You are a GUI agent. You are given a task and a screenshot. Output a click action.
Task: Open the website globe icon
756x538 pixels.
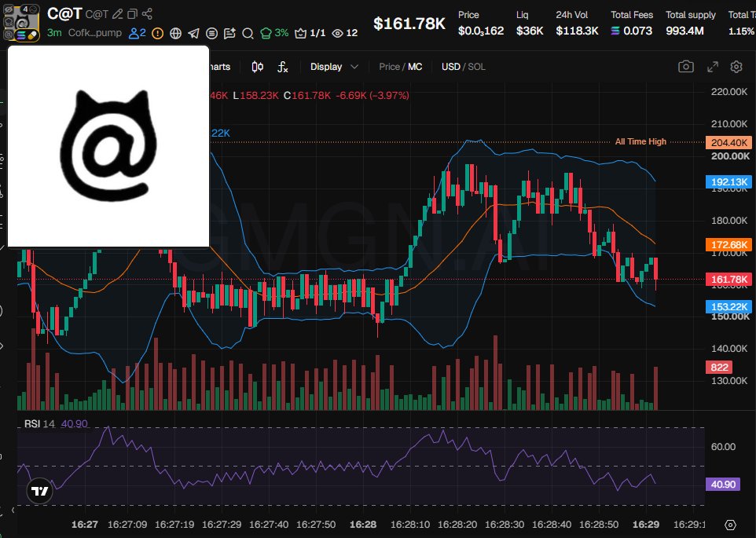pyautogui.click(x=175, y=33)
